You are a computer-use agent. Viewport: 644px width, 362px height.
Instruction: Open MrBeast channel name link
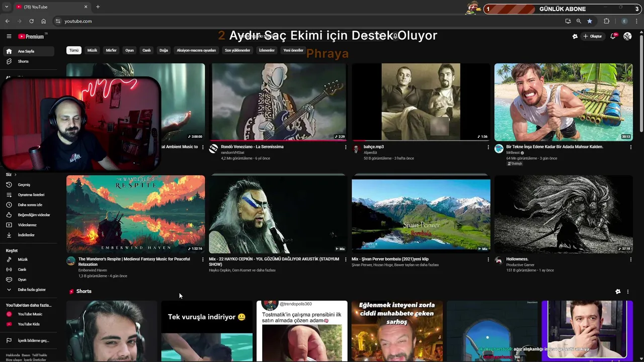(513, 152)
